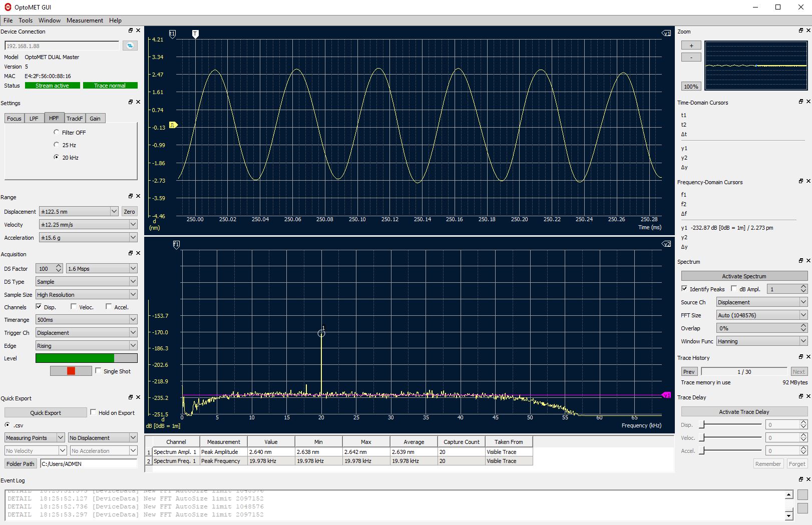Close the Settings panel
Screen dimensions: 812x525
coord(138,102)
